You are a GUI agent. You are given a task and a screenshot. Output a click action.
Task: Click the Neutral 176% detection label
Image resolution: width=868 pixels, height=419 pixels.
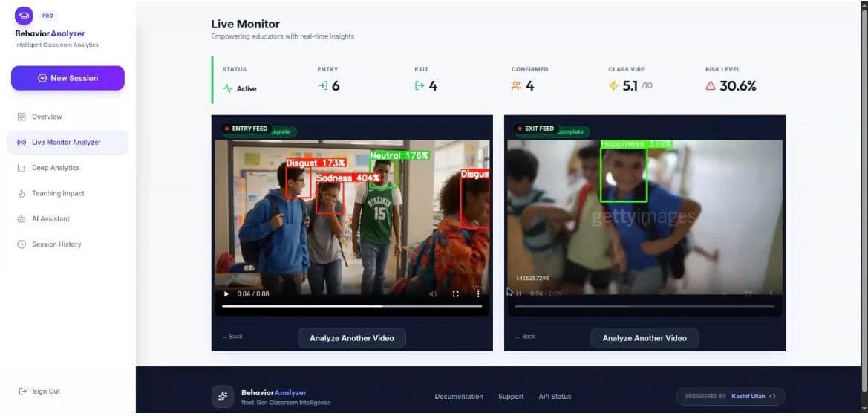[x=399, y=156]
